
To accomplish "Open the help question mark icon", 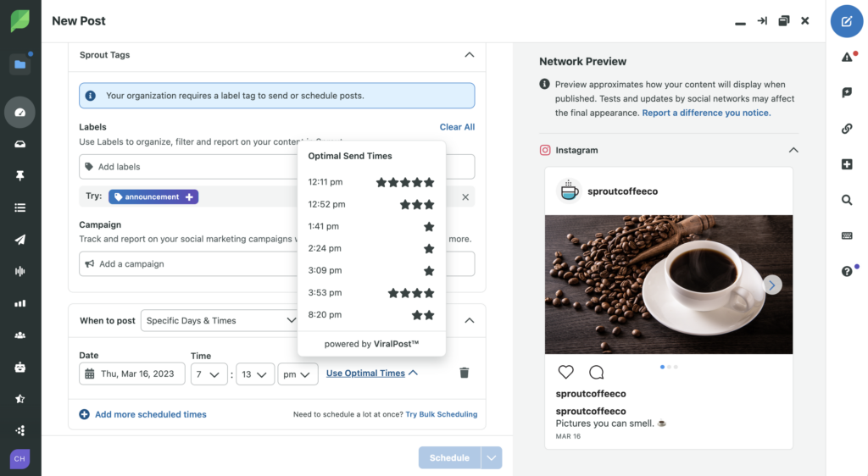I will coord(847,271).
